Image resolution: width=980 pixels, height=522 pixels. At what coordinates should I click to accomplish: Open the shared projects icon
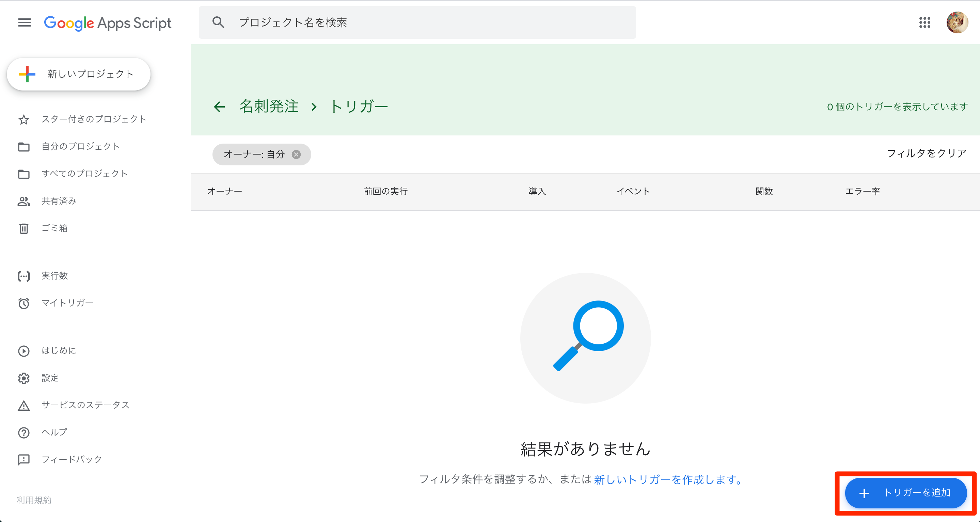coord(23,201)
